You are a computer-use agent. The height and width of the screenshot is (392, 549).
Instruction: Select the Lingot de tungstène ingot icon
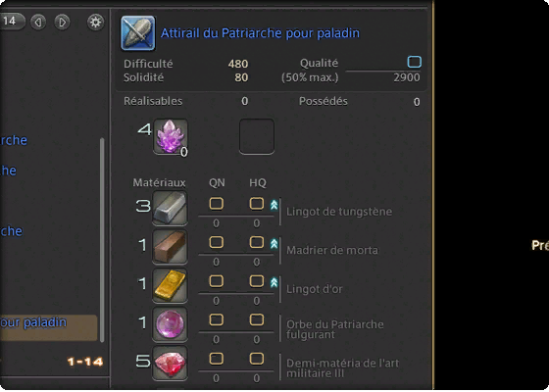(x=170, y=208)
